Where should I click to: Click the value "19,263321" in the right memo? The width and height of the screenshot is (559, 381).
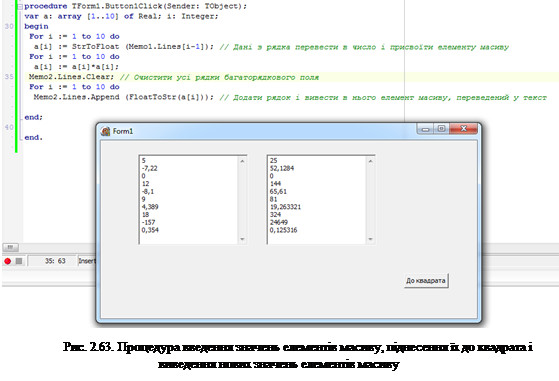click(x=285, y=207)
